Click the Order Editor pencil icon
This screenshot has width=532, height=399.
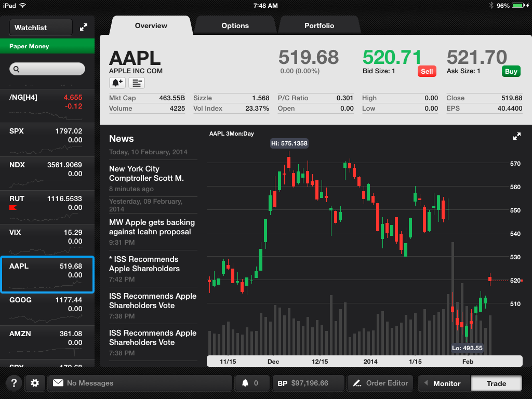click(x=357, y=383)
